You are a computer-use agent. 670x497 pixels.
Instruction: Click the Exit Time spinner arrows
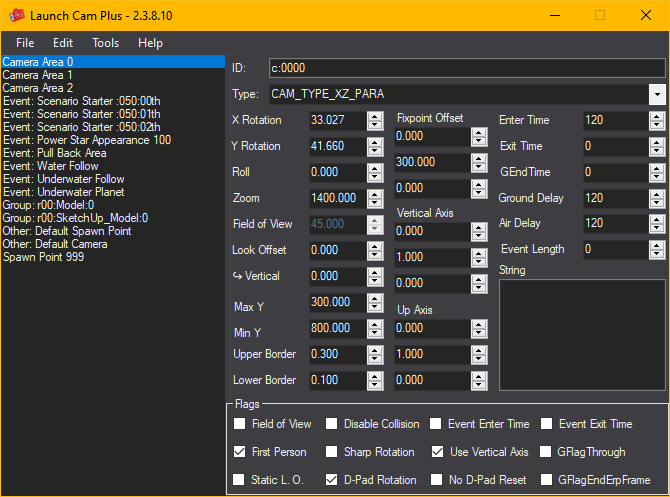click(x=657, y=146)
